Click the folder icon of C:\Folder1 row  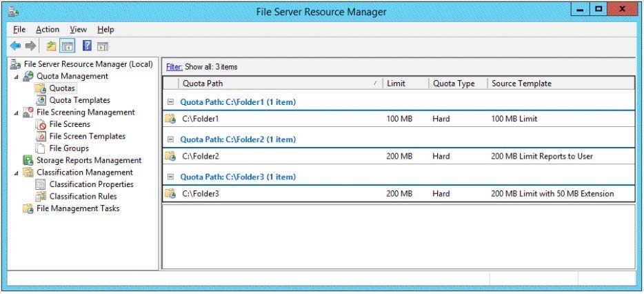coord(170,119)
